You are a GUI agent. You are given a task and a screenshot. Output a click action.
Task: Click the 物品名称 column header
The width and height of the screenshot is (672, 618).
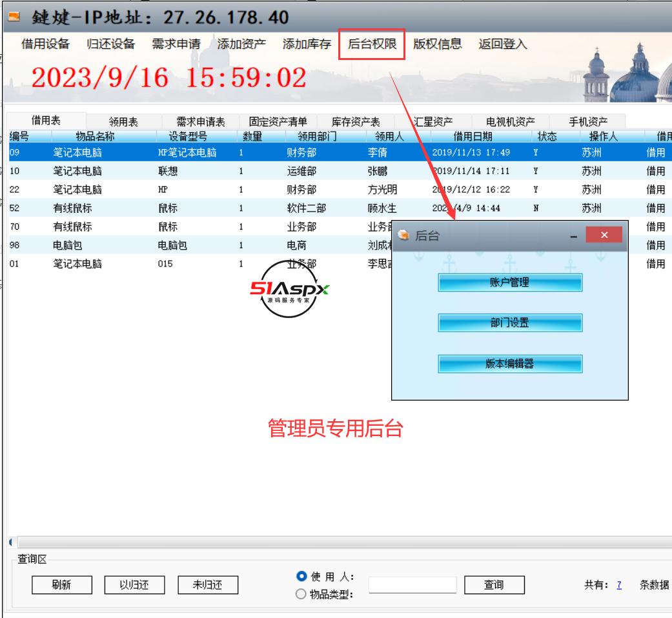104,136
